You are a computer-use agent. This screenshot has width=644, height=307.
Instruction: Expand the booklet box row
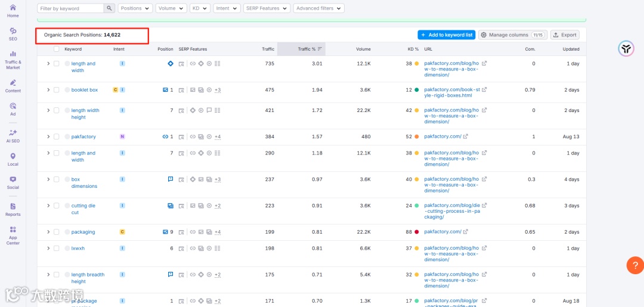(48, 90)
